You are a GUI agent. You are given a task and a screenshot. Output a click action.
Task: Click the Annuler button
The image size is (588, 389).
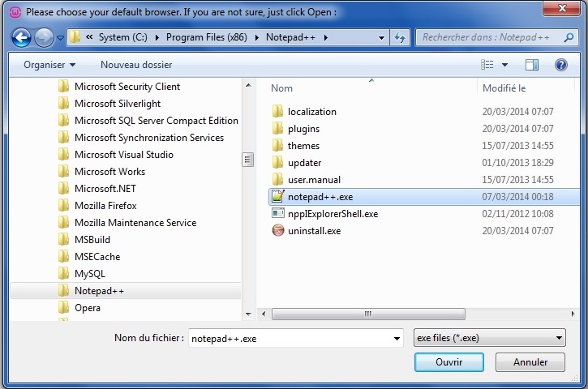[x=530, y=362]
